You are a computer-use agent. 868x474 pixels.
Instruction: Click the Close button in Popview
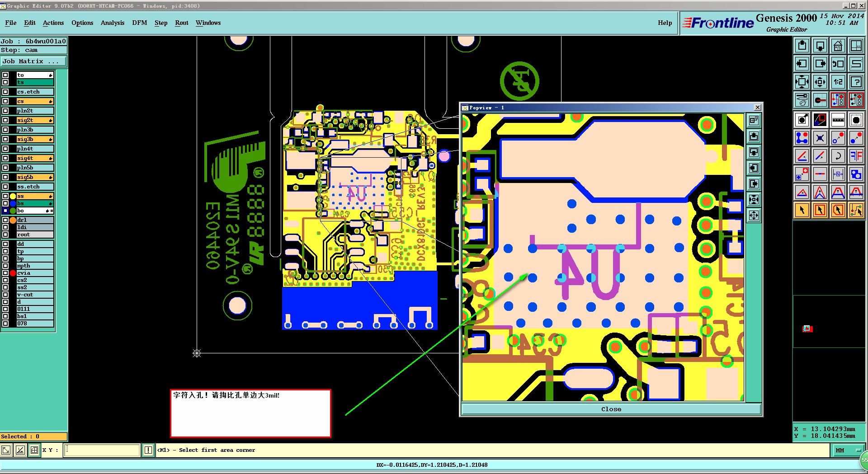click(611, 409)
